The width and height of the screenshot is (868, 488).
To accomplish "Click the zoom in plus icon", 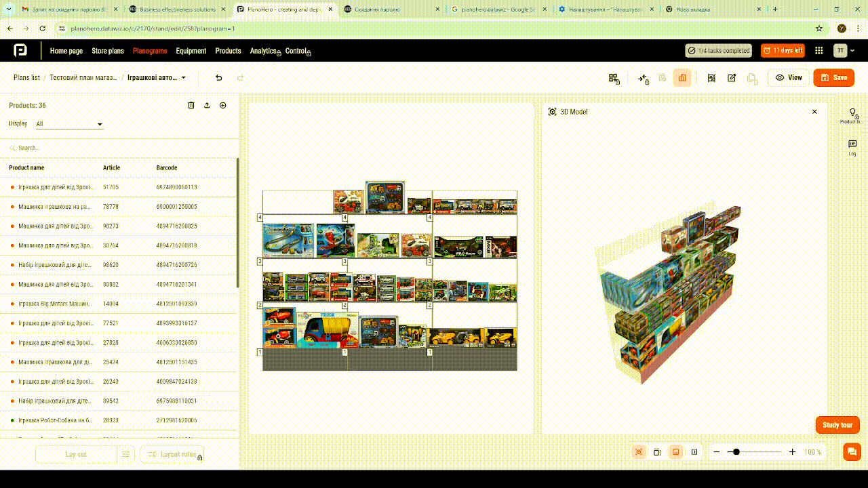I will click(x=792, y=452).
